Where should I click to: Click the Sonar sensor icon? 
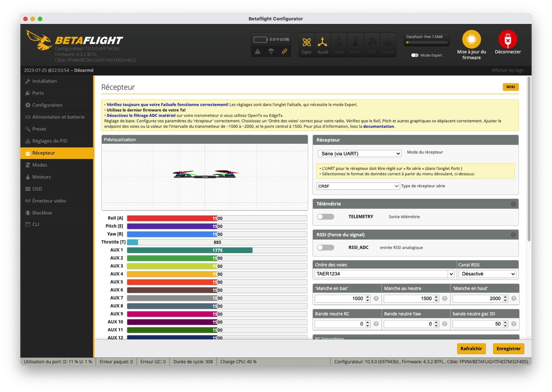click(x=388, y=45)
